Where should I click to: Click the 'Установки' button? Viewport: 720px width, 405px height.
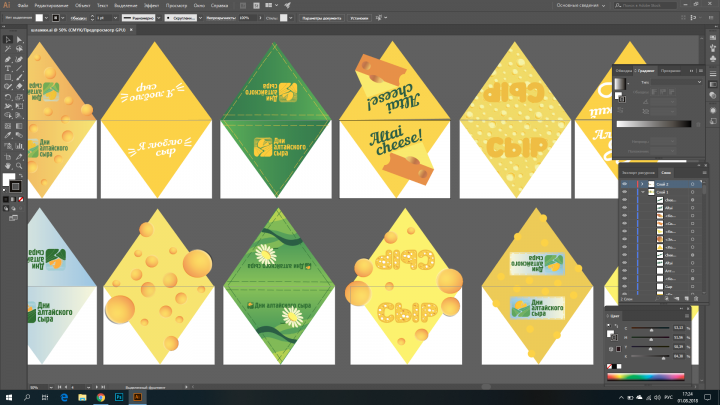pyautogui.click(x=359, y=18)
